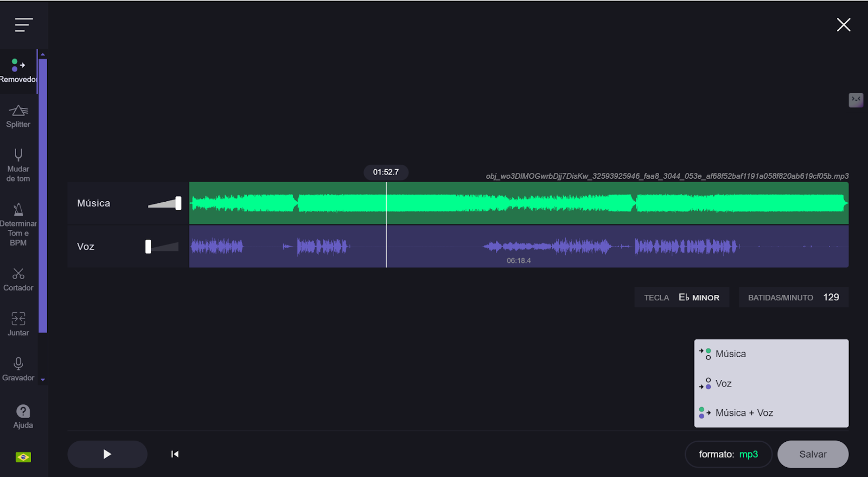Click the Música track label
The height and width of the screenshot is (477, 868).
[93, 203]
